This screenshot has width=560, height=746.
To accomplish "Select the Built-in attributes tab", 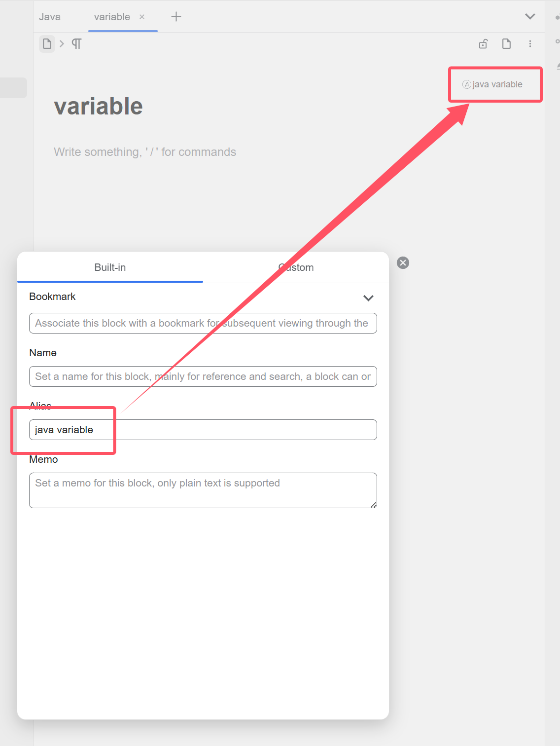I will point(110,267).
